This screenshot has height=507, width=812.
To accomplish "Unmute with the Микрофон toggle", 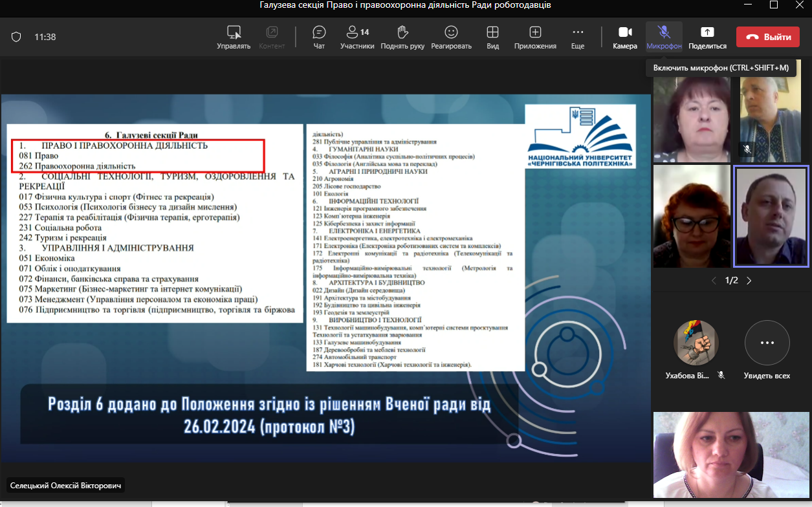I will pyautogui.click(x=664, y=32).
